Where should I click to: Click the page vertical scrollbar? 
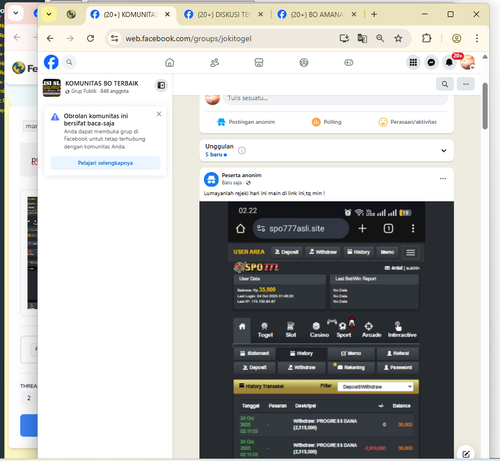485,106
